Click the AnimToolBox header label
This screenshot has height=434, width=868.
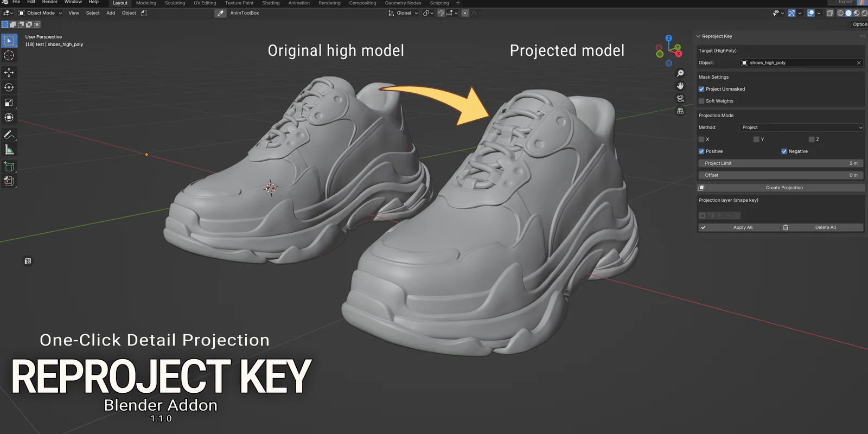click(x=245, y=13)
